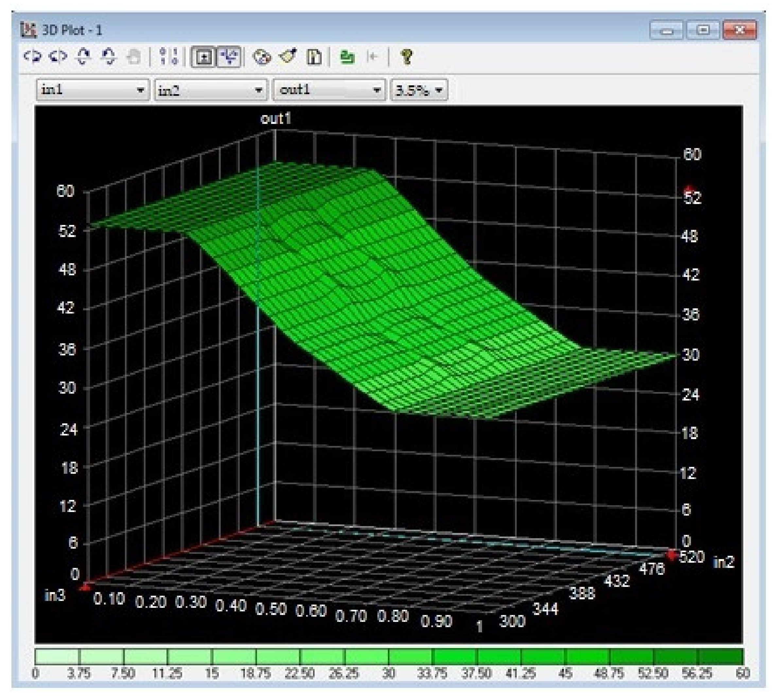Toggle the pressed axes toolbar button

[x=229, y=57]
